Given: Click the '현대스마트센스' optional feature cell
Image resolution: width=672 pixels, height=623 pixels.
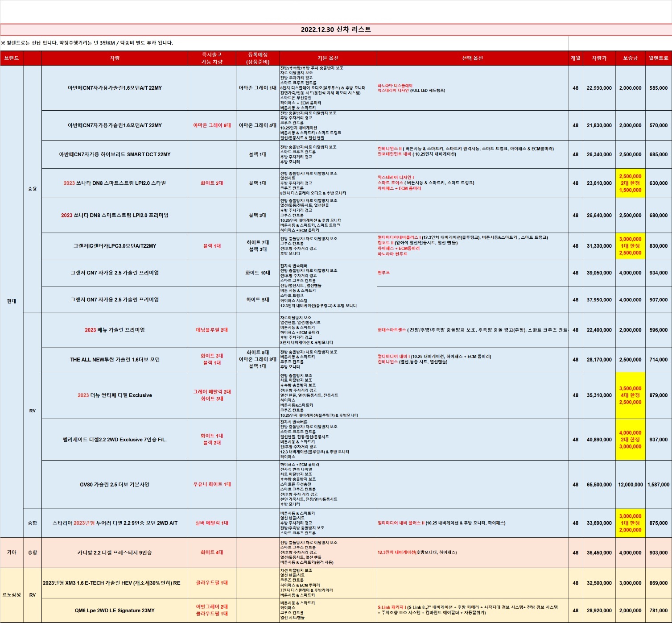Looking at the screenshot, I should click(473, 330).
